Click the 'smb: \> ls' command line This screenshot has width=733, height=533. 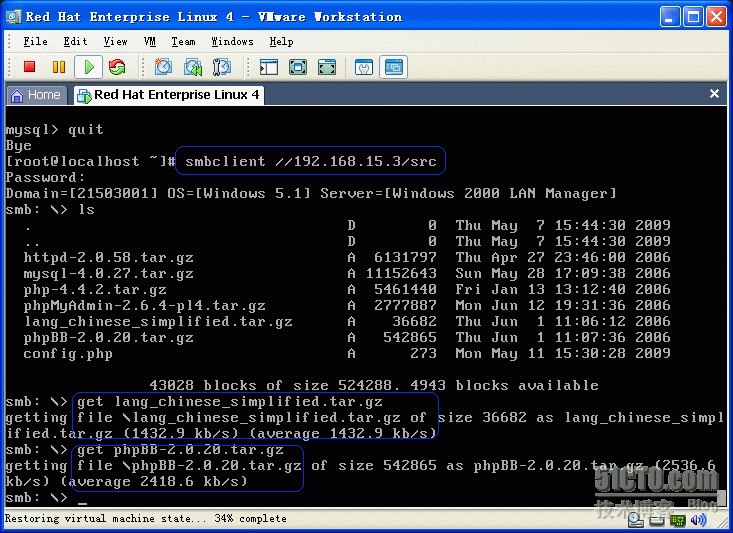click(50, 209)
